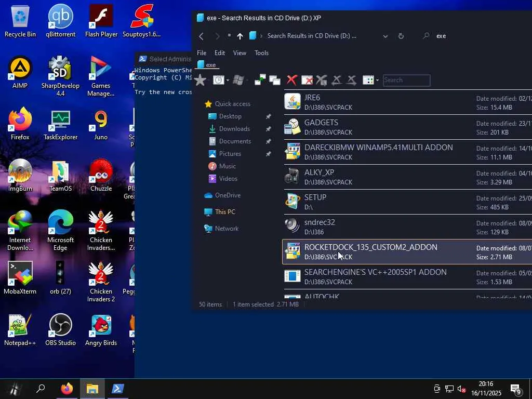The width and height of the screenshot is (532, 399).
Task: Go up one folder with the up arrow
Action: (240, 36)
